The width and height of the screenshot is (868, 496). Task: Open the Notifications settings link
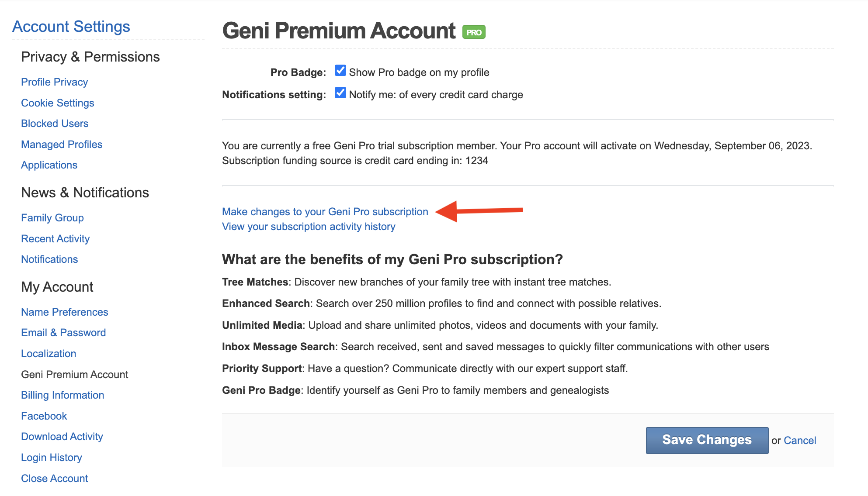pos(49,259)
